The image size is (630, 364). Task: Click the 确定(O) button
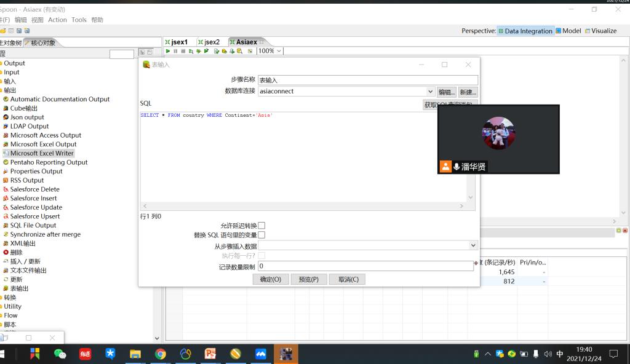coord(271,279)
